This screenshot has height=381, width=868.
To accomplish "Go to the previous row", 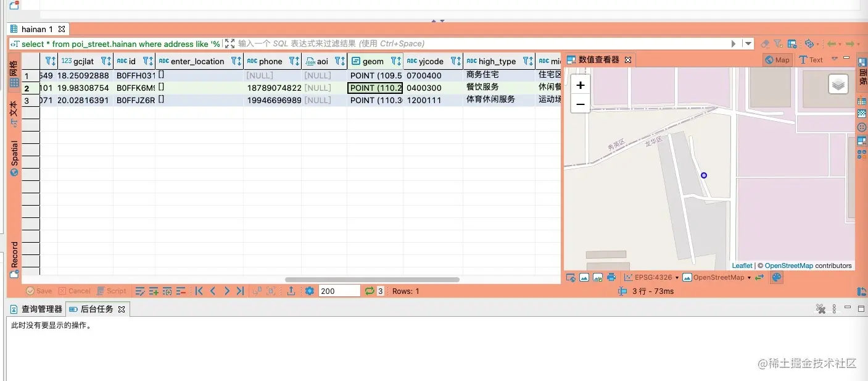I will (x=213, y=291).
